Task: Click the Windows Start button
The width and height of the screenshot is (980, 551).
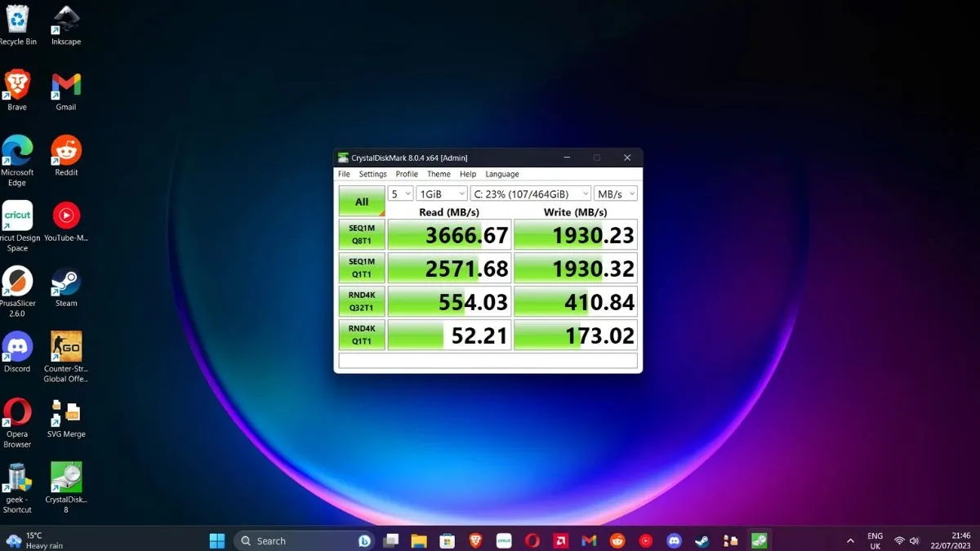Action: (x=217, y=540)
